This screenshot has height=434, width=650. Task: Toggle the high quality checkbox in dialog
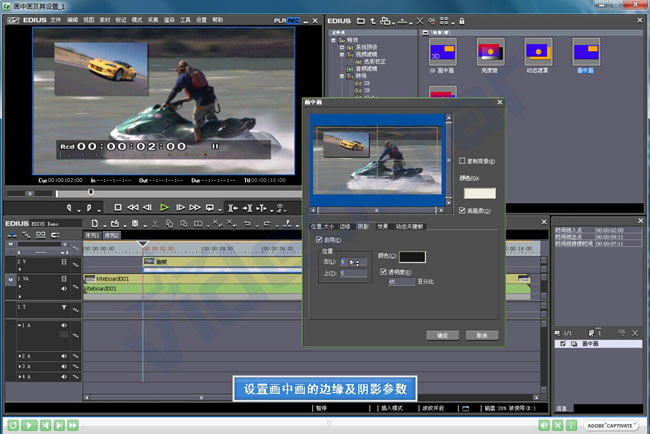point(462,211)
